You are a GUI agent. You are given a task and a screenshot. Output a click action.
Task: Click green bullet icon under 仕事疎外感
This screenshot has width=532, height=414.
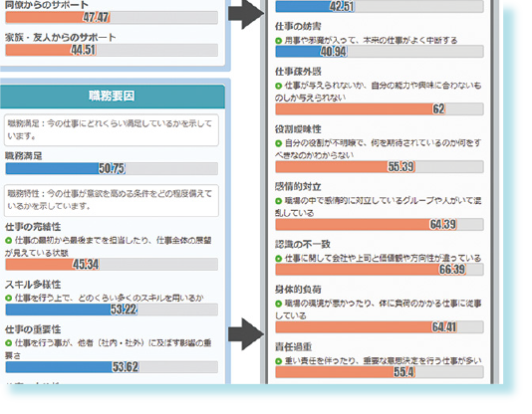tap(279, 86)
